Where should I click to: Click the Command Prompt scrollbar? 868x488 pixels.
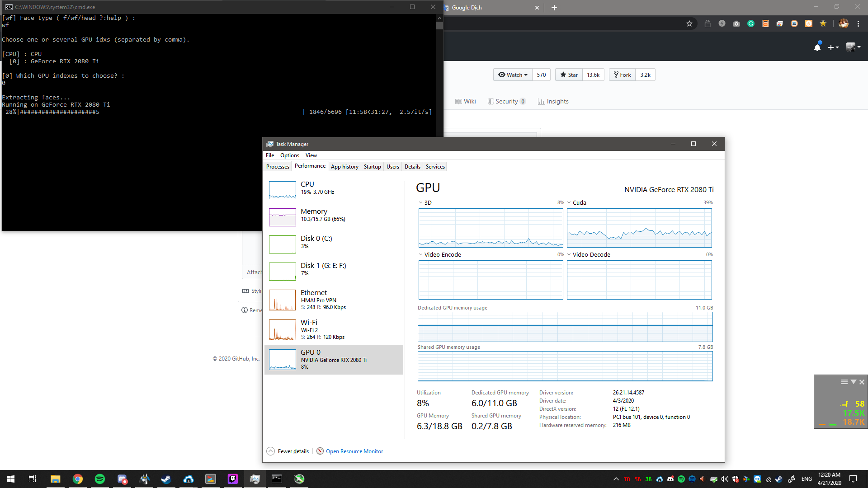coord(439,26)
